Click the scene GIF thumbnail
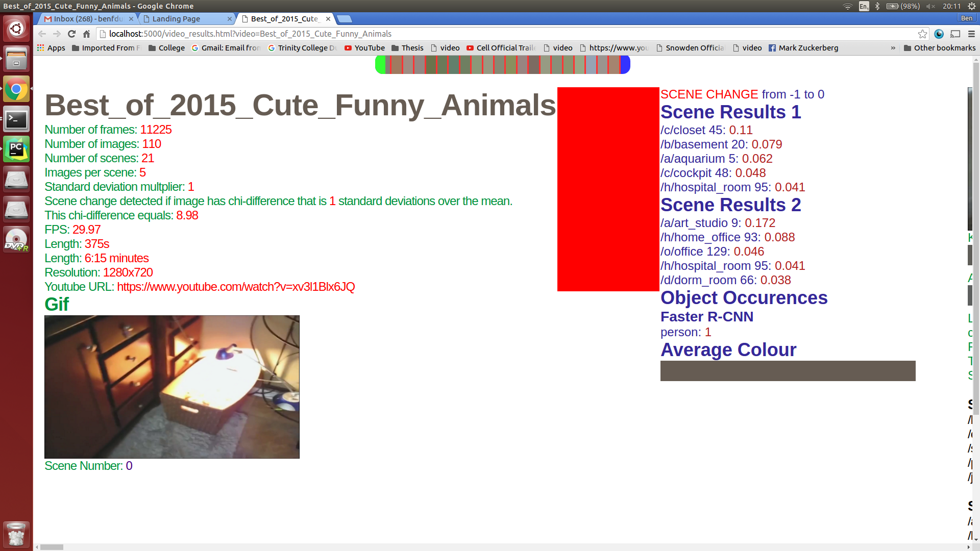The height and width of the screenshot is (551, 980). [172, 387]
